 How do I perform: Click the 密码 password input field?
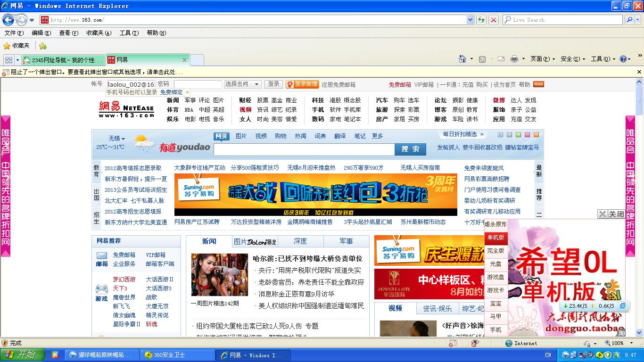[x=198, y=84]
